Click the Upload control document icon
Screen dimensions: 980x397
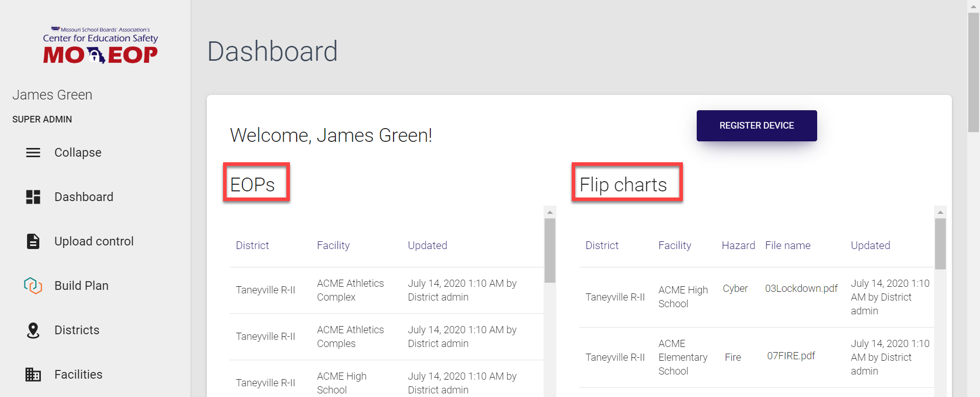pyautogui.click(x=33, y=241)
